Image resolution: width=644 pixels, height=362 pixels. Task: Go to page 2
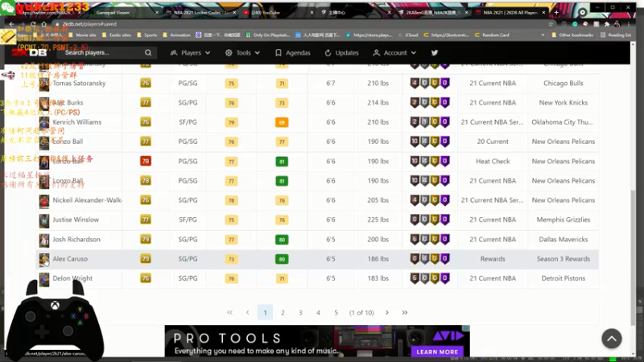[x=283, y=312]
